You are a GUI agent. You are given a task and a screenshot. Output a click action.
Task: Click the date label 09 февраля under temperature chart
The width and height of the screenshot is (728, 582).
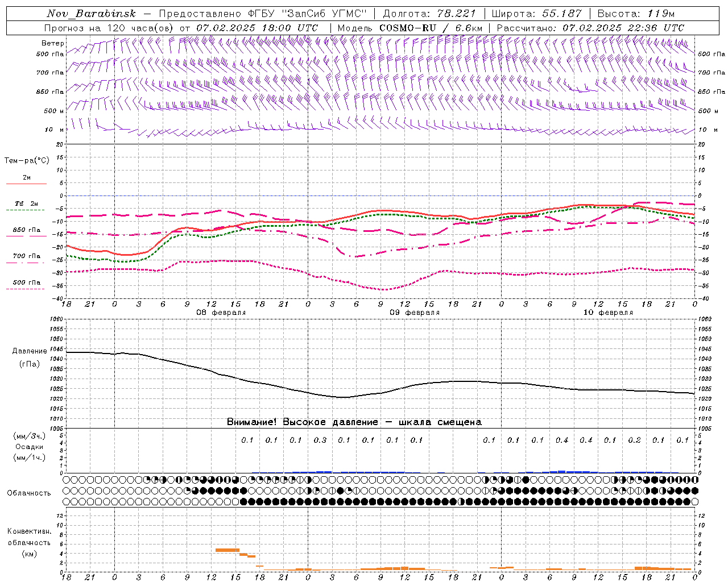pyautogui.click(x=415, y=313)
